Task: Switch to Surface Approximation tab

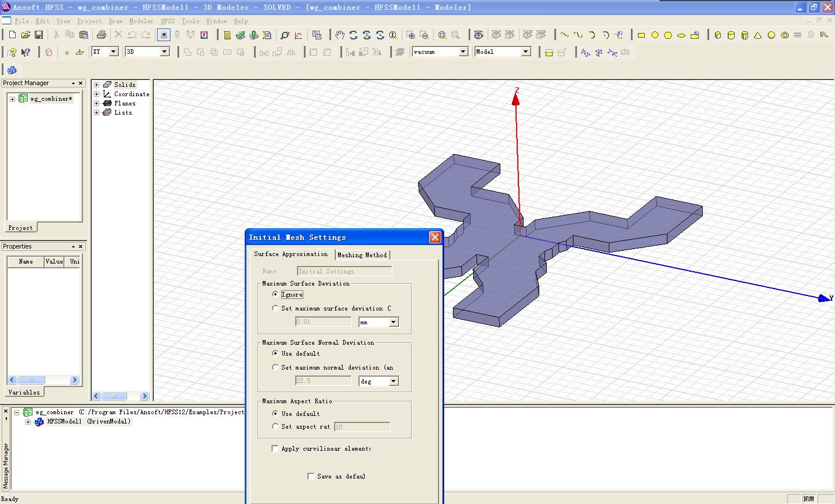Action: tap(291, 254)
